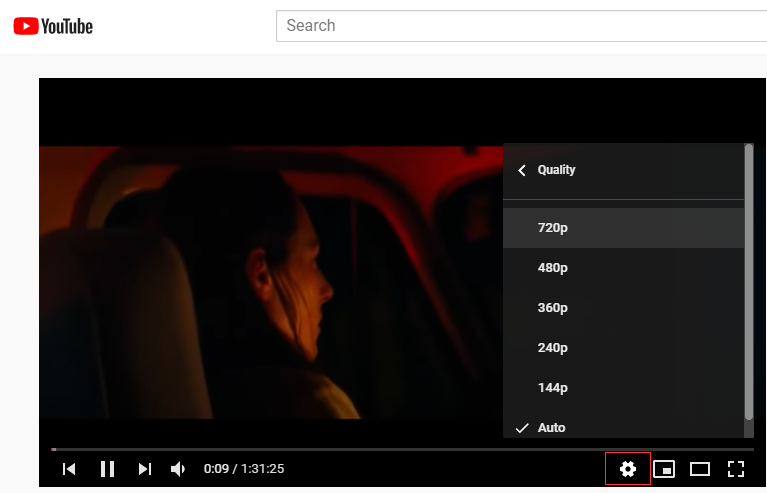Select 144p video quality
The height and width of the screenshot is (493, 767).
coord(624,388)
